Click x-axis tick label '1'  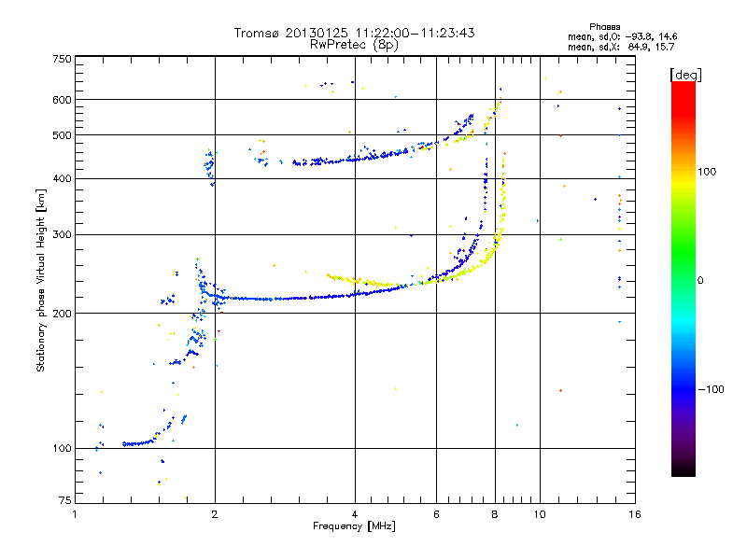pos(75,514)
